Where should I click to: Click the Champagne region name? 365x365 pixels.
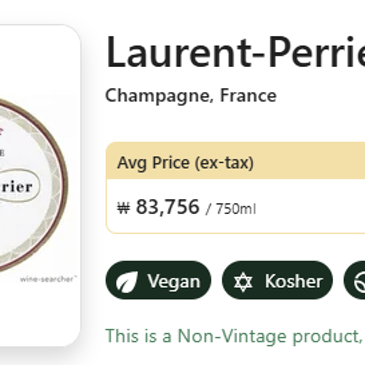[159, 96]
